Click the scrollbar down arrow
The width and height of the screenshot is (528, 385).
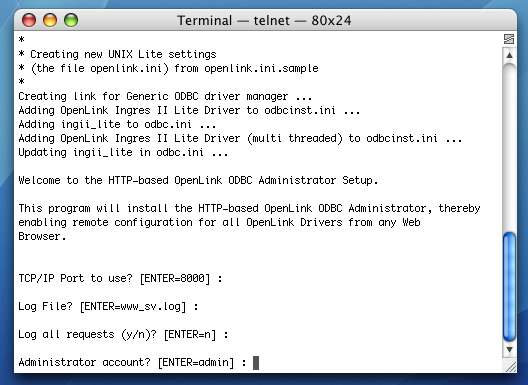click(x=509, y=350)
